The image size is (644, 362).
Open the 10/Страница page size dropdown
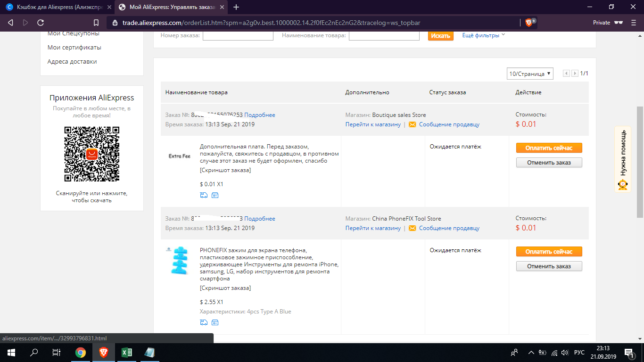pyautogui.click(x=530, y=74)
